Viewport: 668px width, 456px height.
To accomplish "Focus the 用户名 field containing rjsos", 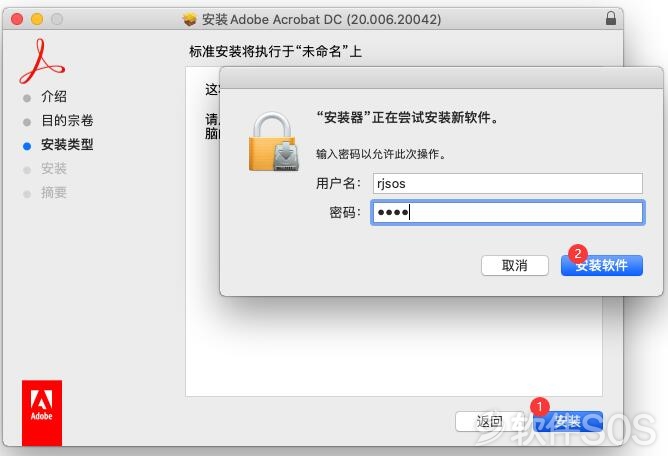I will pyautogui.click(x=507, y=184).
